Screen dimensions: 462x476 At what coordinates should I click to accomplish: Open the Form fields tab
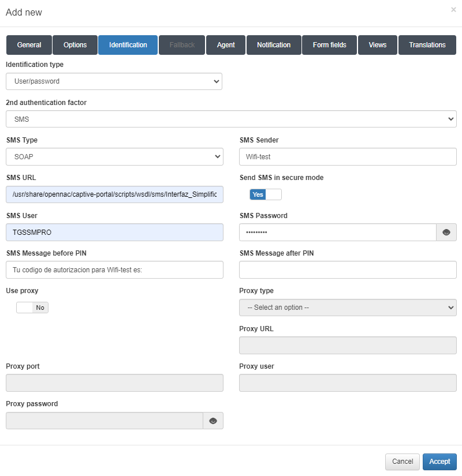tap(329, 45)
